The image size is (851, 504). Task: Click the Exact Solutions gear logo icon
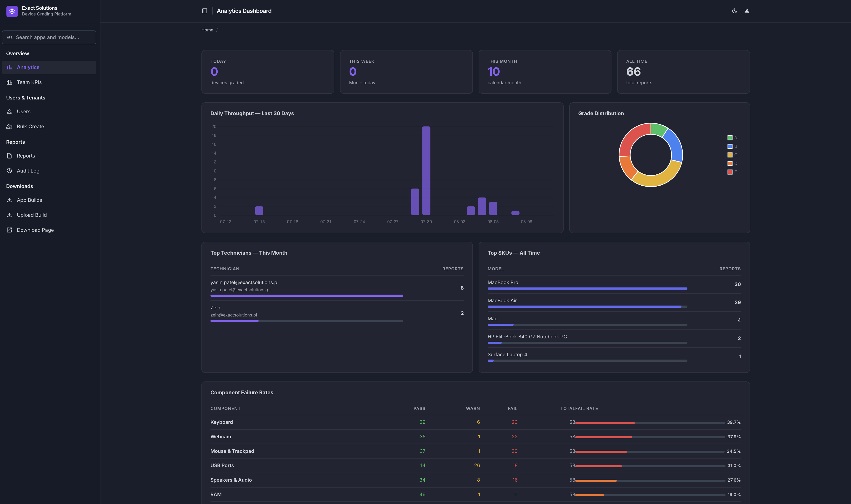pos(12,11)
